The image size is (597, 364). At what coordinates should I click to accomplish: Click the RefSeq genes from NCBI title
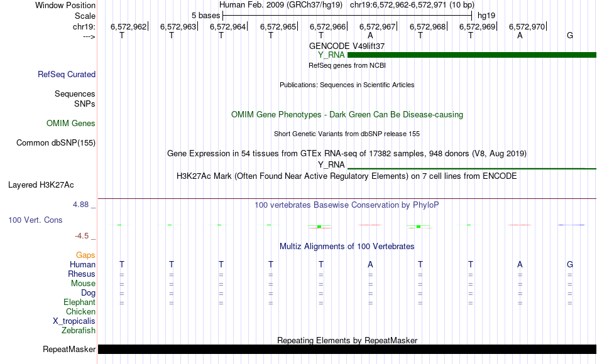[x=348, y=65]
